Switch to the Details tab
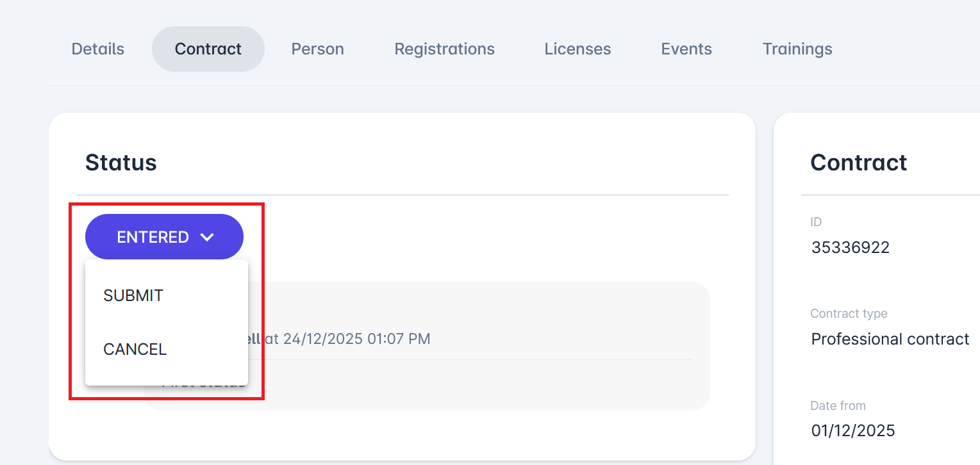The width and height of the screenshot is (980, 465). pos(98,49)
